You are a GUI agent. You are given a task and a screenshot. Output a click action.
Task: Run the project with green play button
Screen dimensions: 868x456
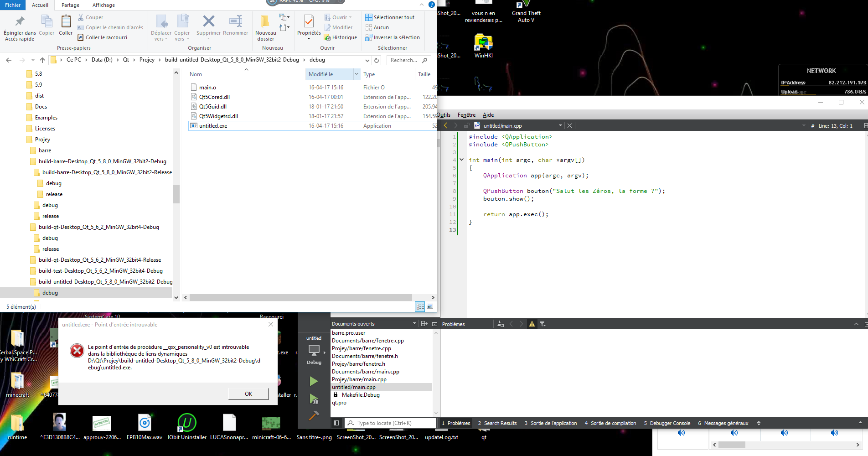click(x=314, y=381)
